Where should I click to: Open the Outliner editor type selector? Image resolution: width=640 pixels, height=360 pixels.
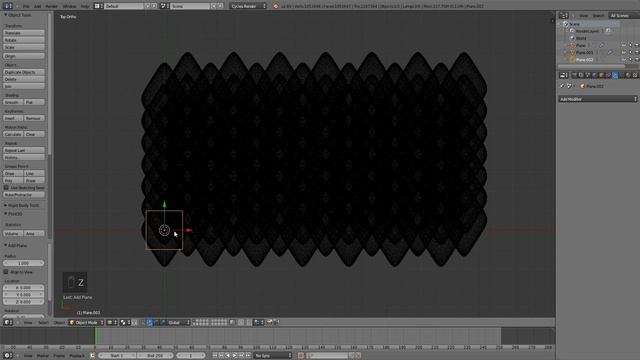pos(564,16)
